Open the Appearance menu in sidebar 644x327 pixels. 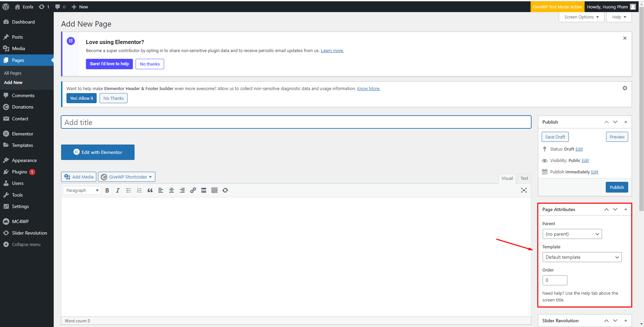point(24,161)
